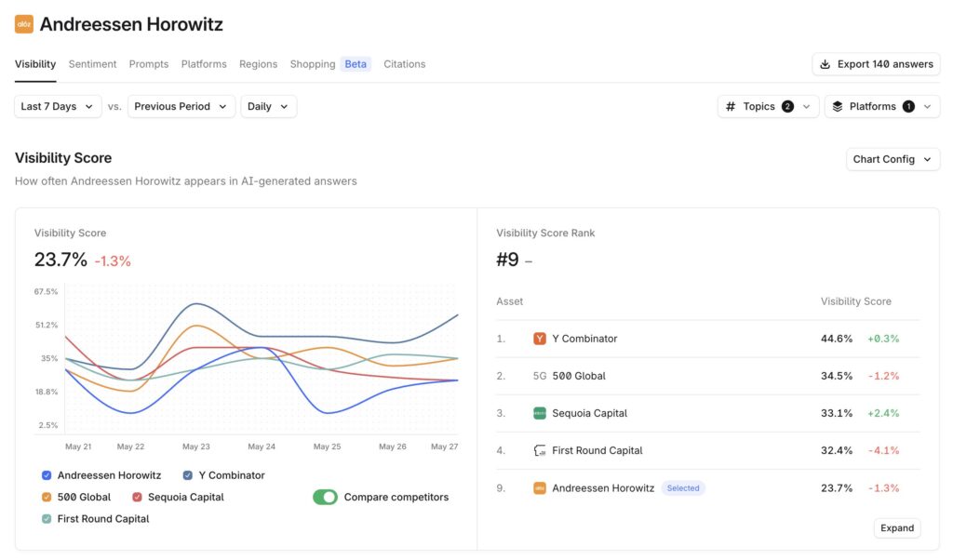Image resolution: width=953 pixels, height=560 pixels.
Task: Open the Previous Period dropdown
Action: [181, 106]
